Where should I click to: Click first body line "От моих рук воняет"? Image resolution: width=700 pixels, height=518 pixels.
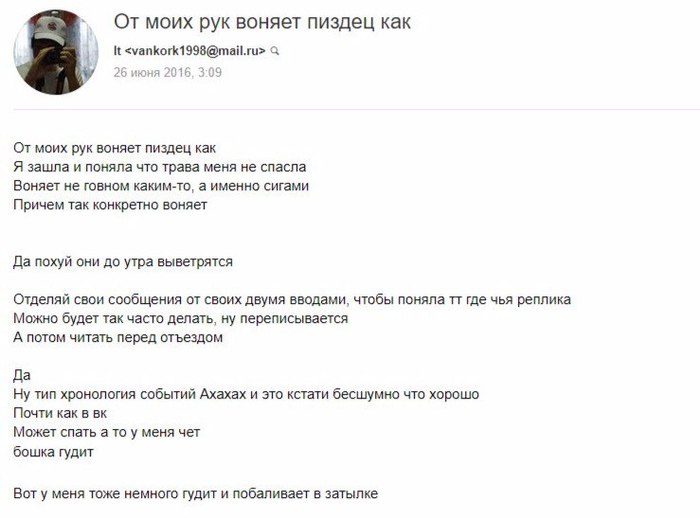[x=115, y=148]
